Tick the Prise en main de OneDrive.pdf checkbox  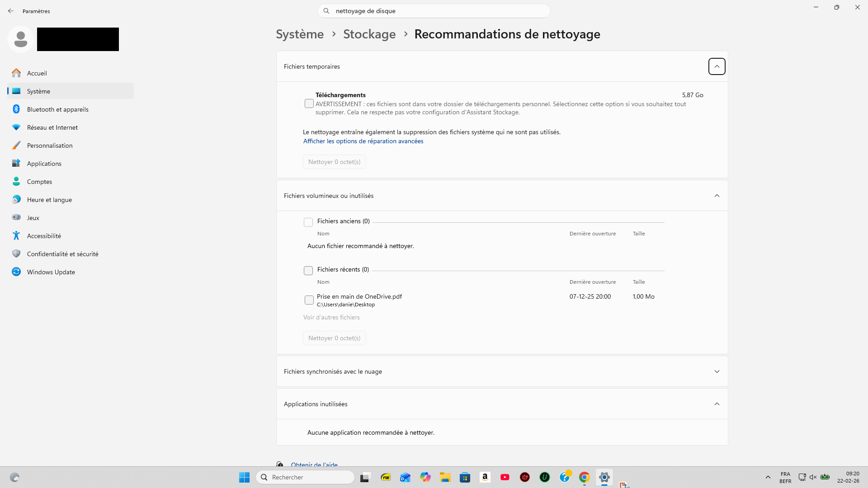coord(309,300)
